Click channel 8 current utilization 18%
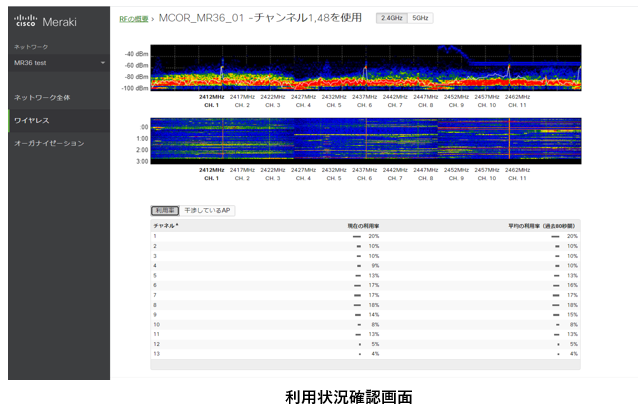 click(374, 305)
